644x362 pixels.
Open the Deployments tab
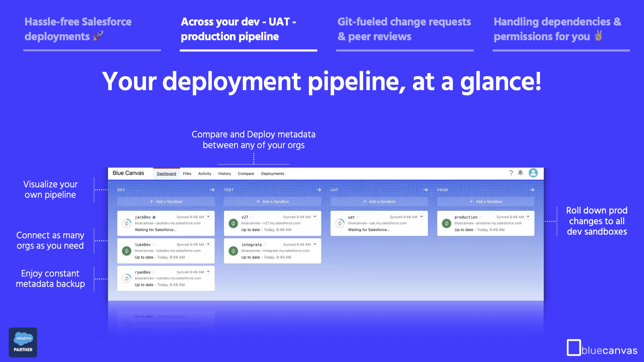coord(272,174)
